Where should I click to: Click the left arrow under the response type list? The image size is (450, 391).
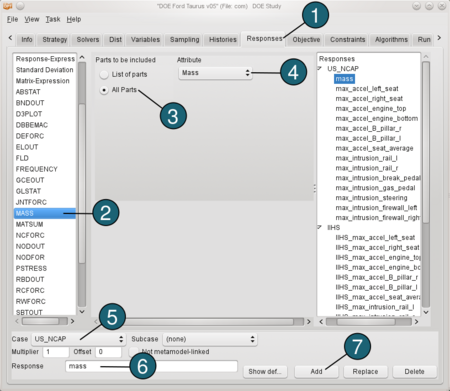17,321
